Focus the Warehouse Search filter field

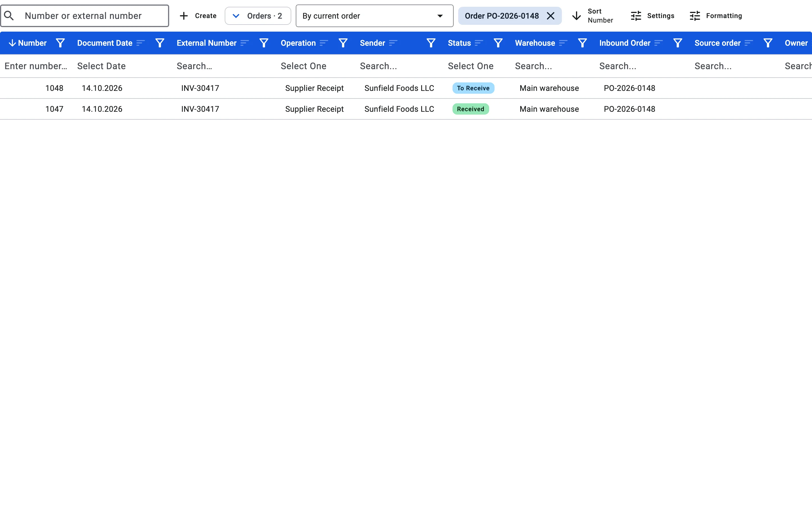(x=533, y=66)
